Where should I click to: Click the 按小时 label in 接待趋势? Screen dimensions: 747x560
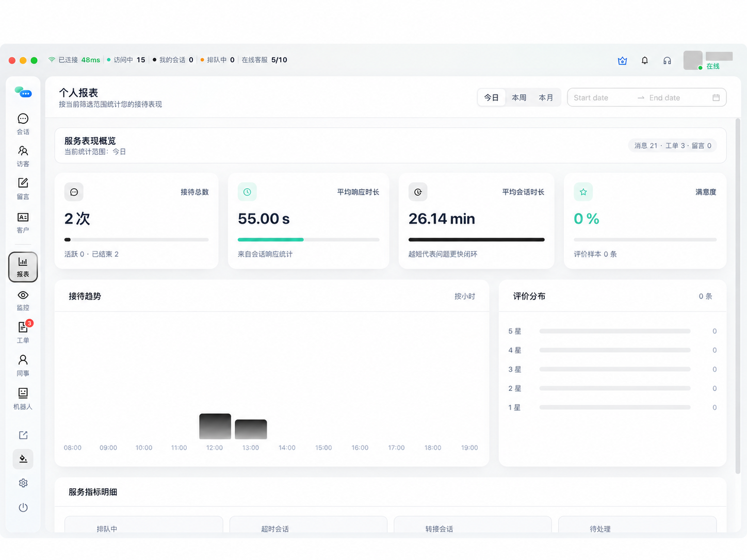(465, 296)
